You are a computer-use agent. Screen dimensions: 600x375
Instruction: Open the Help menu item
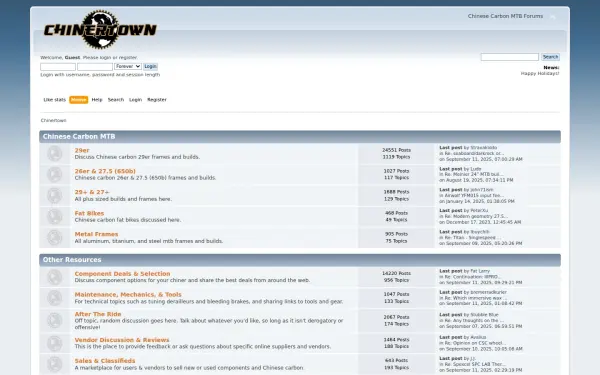pyautogui.click(x=97, y=99)
